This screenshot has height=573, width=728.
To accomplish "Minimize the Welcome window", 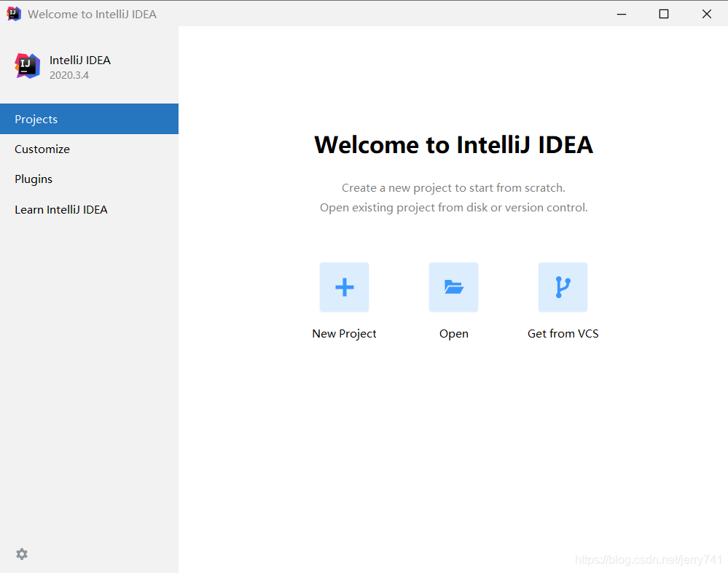I will pos(621,14).
